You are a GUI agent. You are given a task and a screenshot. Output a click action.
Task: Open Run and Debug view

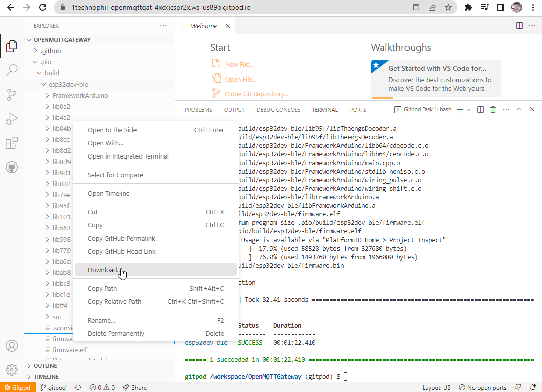pyautogui.click(x=12, y=119)
